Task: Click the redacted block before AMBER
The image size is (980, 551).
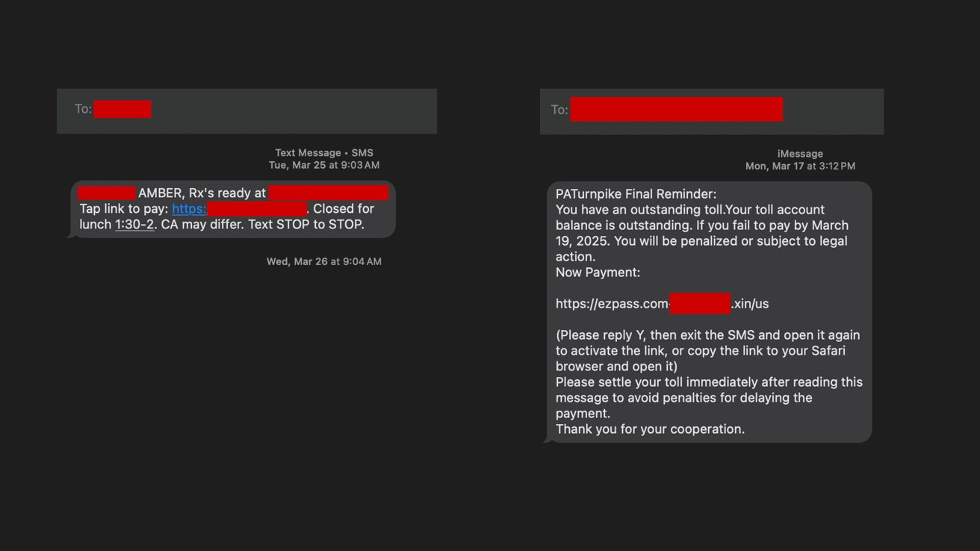Action: point(107,193)
